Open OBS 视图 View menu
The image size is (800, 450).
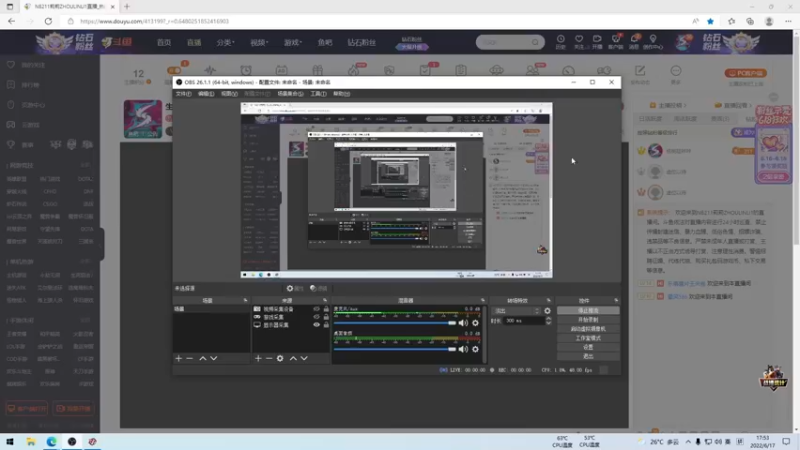229,94
